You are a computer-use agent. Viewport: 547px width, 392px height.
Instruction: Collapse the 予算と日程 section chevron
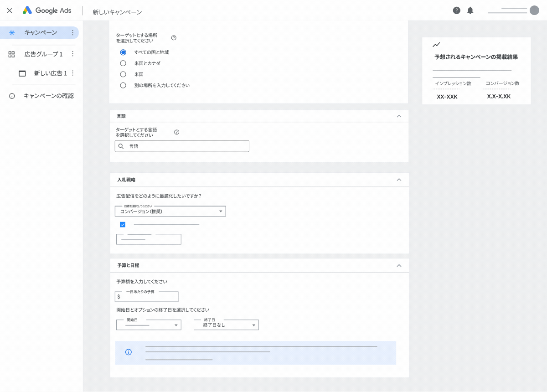(x=399, y=265)
